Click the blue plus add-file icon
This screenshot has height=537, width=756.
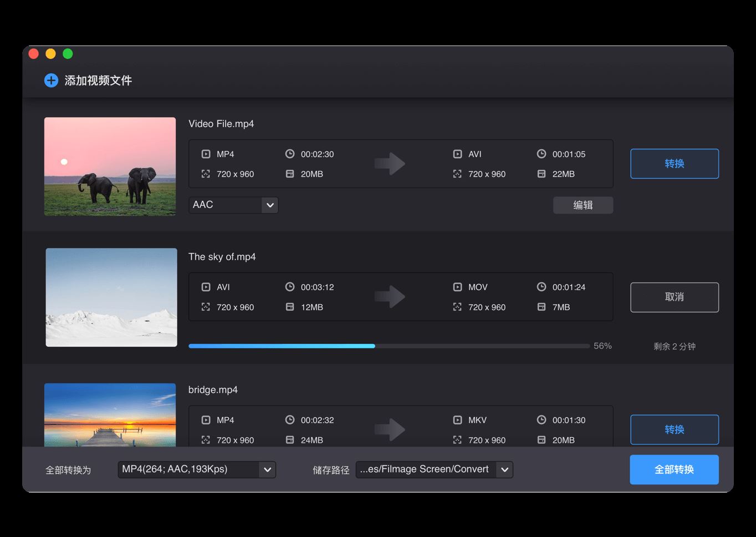point(51,80)
